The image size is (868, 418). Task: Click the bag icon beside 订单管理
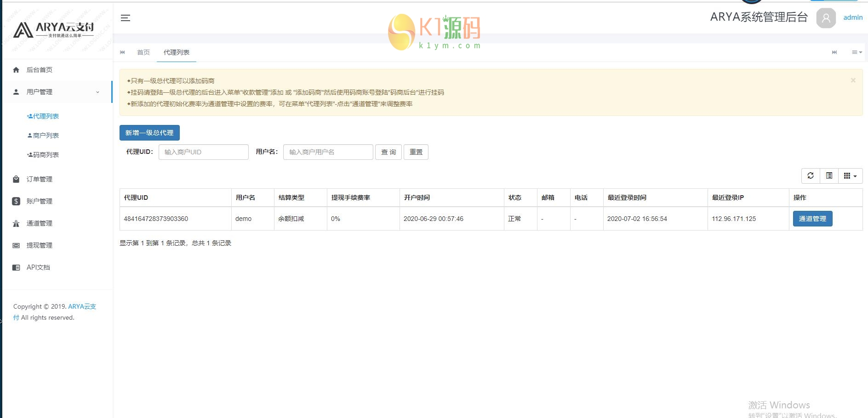point(16,179)
